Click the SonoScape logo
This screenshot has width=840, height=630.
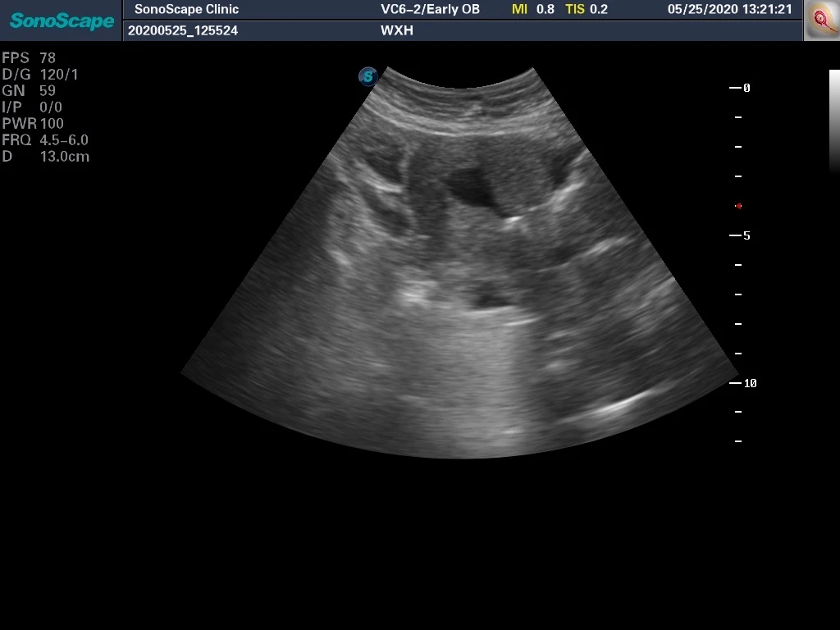[62, 21]
